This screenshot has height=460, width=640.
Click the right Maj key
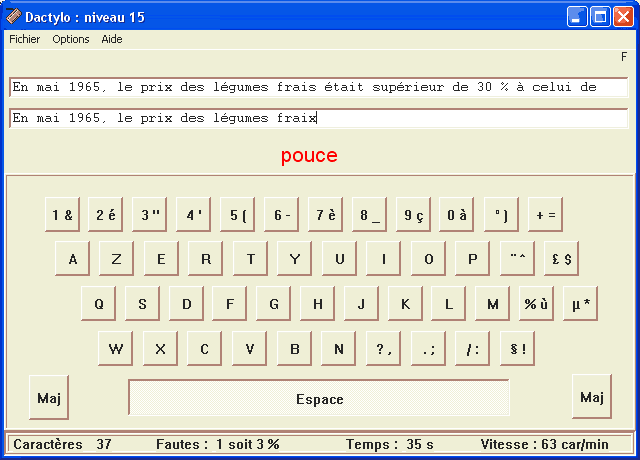point(592,397)
